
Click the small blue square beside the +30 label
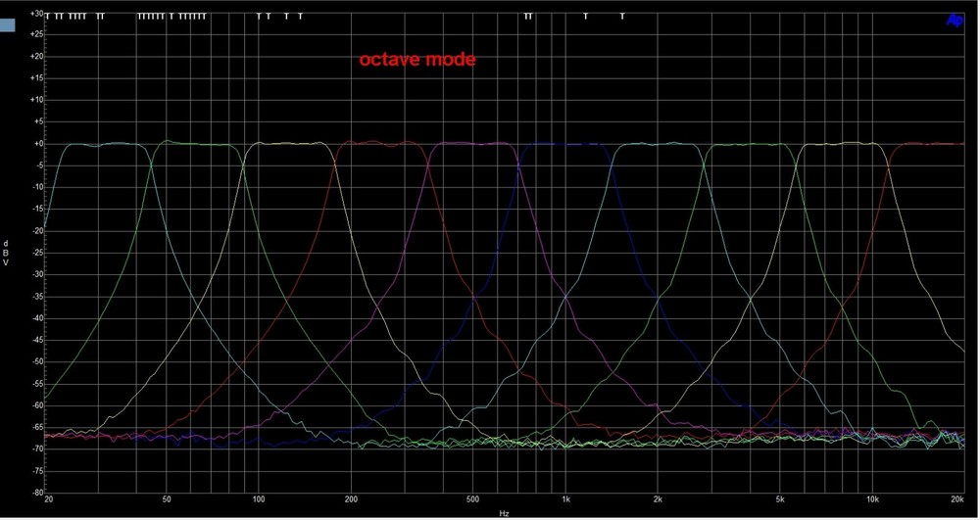click(8, 24)
